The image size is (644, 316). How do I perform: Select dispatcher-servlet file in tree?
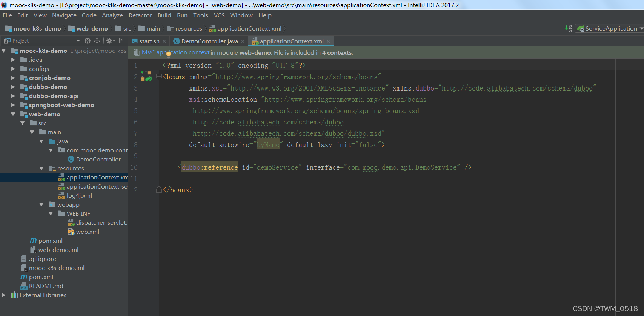click(98, 222)
